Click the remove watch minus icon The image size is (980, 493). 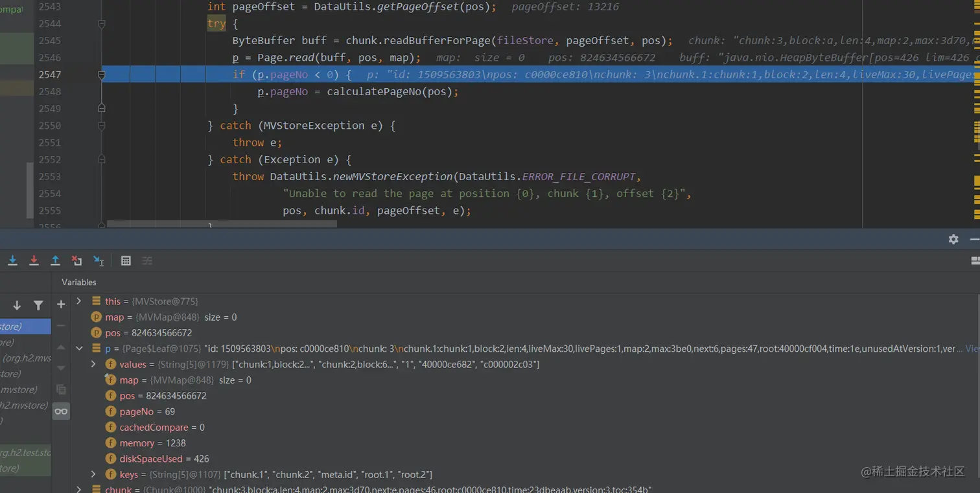tap(61, 325)
